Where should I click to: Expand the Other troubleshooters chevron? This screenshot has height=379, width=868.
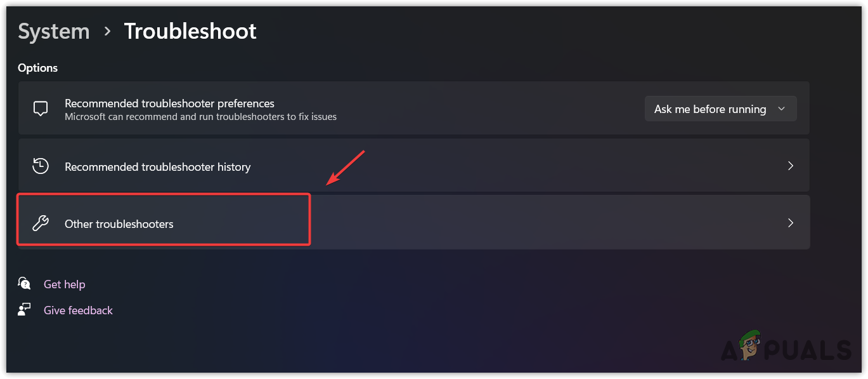[x=791, y=223]
